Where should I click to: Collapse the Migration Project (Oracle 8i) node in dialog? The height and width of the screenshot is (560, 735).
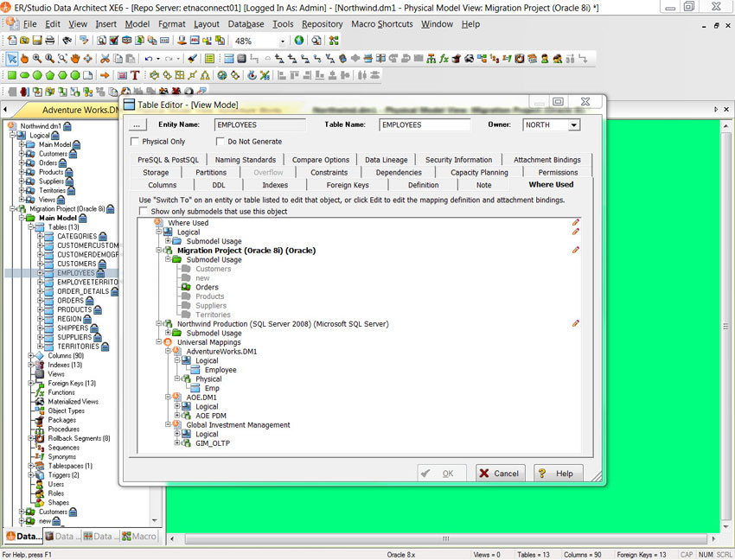click(159, 251)
